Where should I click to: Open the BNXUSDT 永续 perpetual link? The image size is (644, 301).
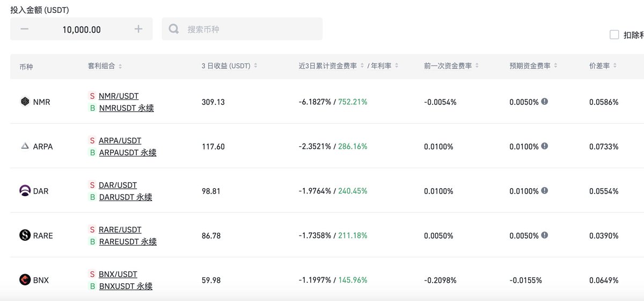click(126, 286)
